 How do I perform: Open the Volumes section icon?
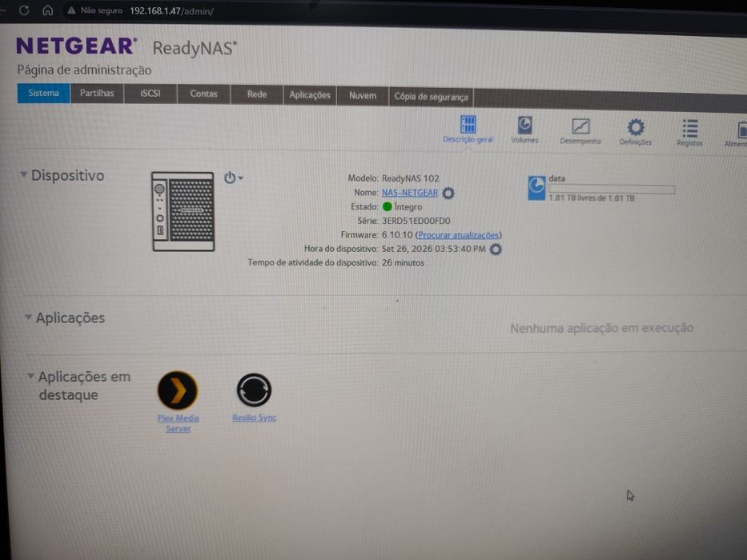524,126
